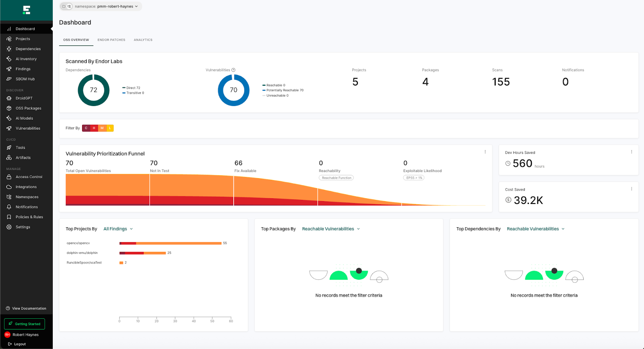Click the Potentially Reachable 70 legend entry
Image resolution: width=644 pixels, height=349 pixels.
[283, 90]
